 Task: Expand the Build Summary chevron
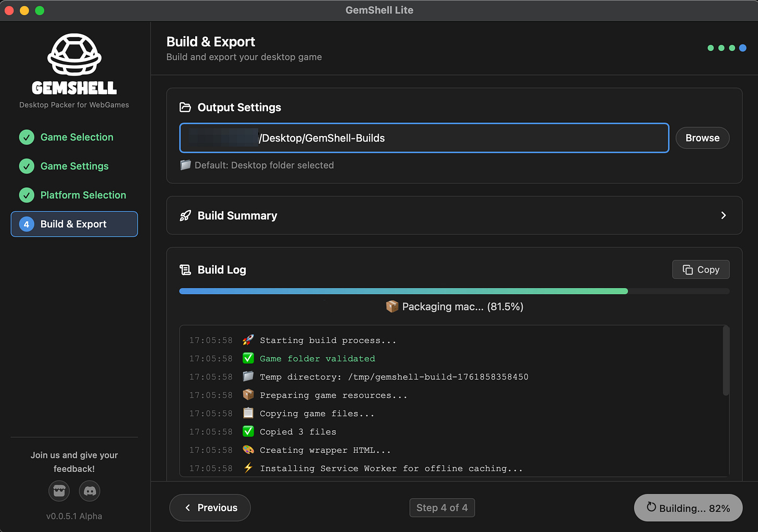click(724, 216)
